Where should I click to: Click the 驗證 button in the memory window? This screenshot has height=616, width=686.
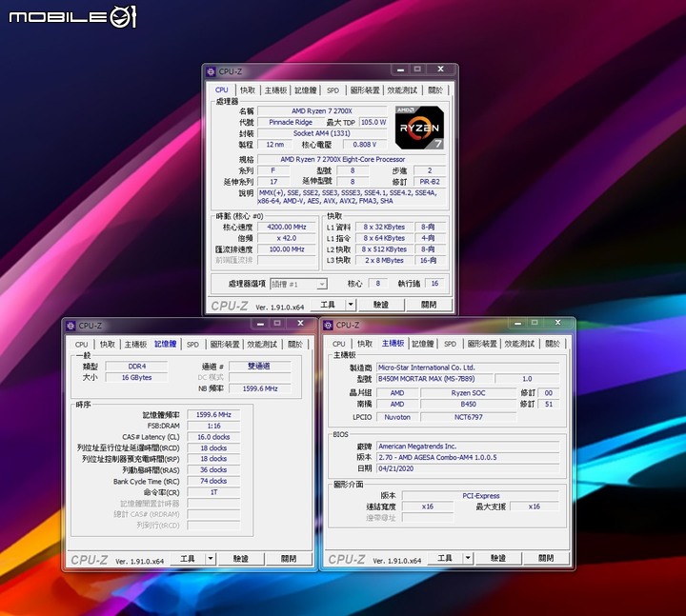click(241, 558)
